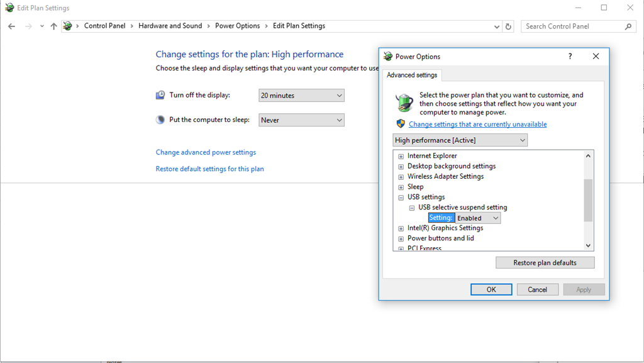Click Hardware and Sound in the breadcrumb
Image resolution: width=644 pixels, height=363 pixels.
(170, 26)
